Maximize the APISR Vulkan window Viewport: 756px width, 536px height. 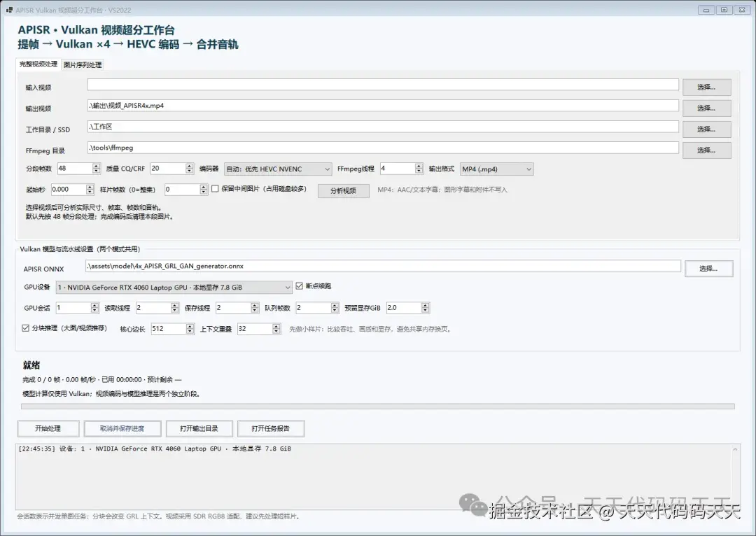pos(724,10)
